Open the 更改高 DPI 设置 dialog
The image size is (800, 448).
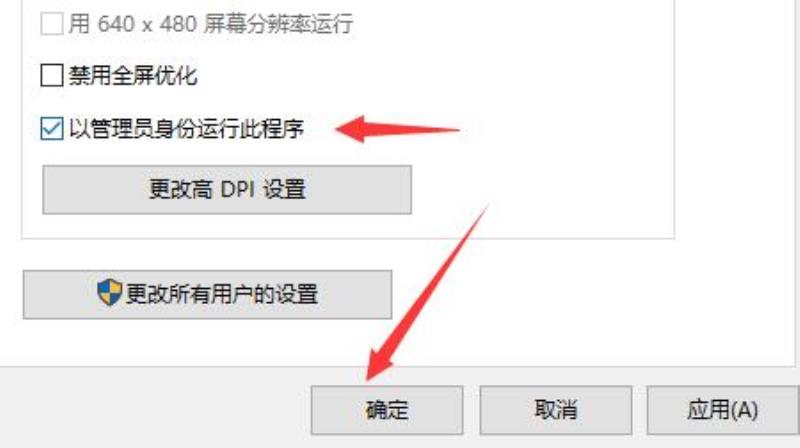(x=227, y=189)
